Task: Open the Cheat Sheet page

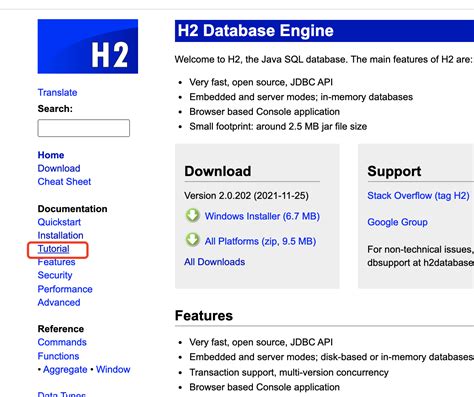Action: (x=64, y=182)
